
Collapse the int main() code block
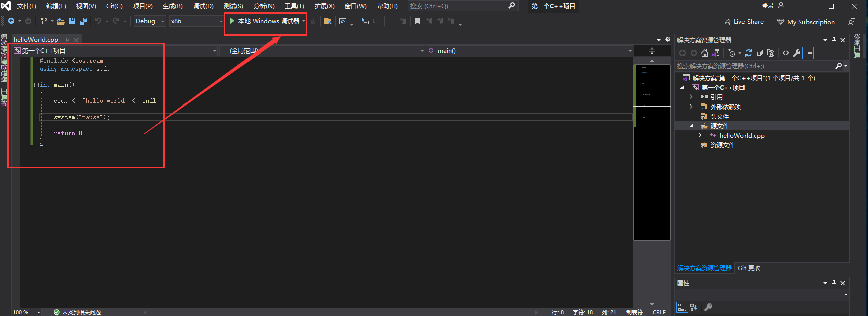point(36,85)
